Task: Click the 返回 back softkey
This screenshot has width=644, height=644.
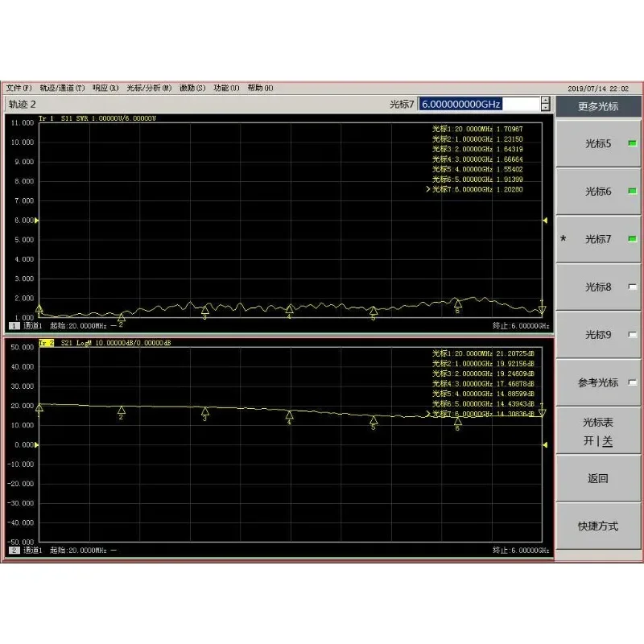Action: pos(598,478)
